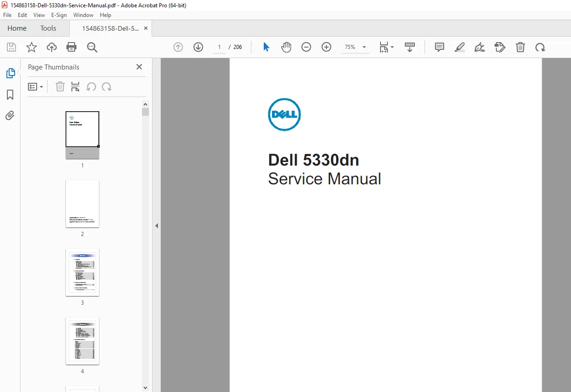Screen dimensions: 571x392
Task: Open the Page Thumbnails sidebar icon
Action: (10, 73)
